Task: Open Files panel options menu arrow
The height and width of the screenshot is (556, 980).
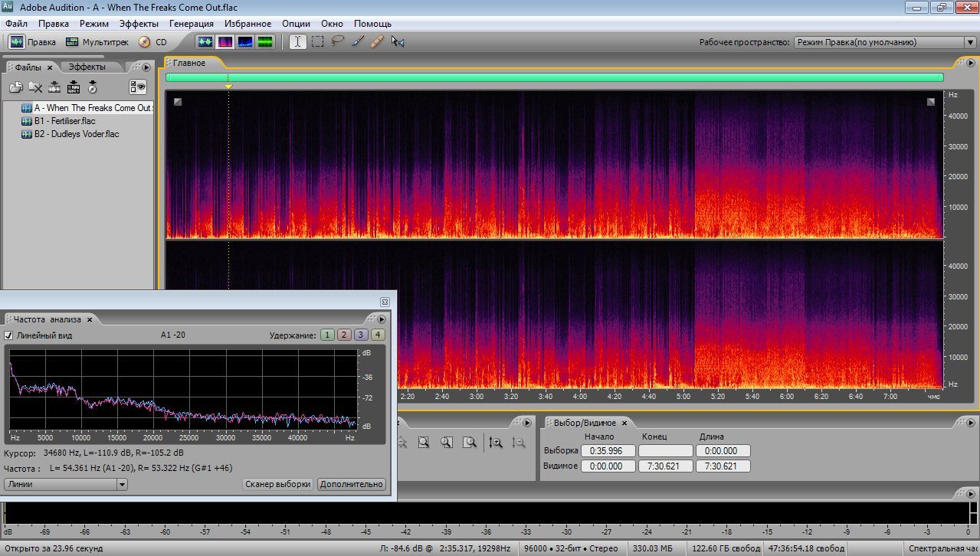Action: click(x=146, y=67)
